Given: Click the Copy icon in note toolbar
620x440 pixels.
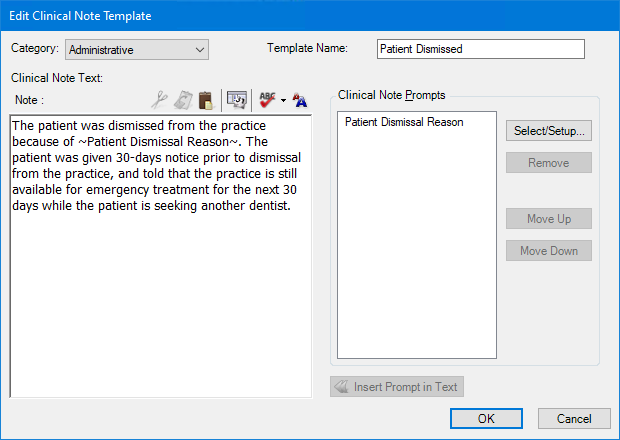Looking at the screenshot, I should click(x=182, y=99).
